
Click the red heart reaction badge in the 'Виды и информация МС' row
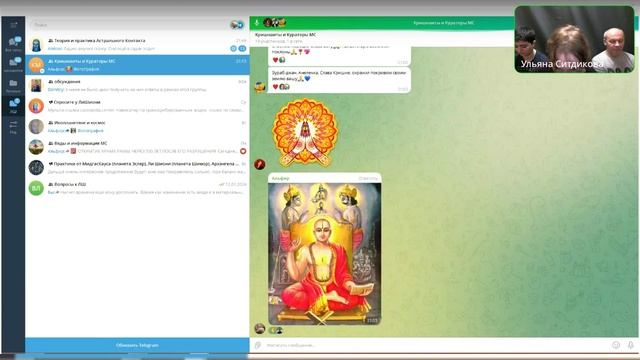[x=243, y=151]
